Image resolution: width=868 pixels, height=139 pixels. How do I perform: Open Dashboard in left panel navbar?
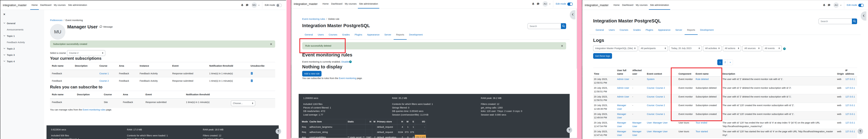[x=46, y=5]
